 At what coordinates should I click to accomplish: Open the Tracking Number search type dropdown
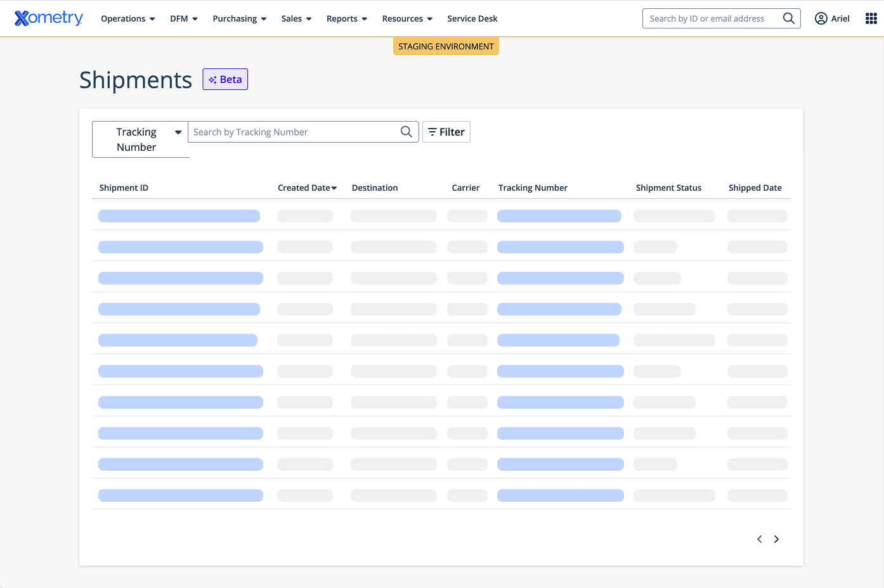[x=140, y=139]
